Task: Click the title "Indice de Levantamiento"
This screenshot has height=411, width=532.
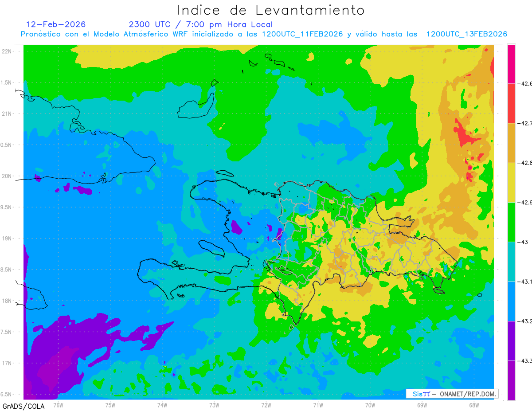Action: (271, 10)
